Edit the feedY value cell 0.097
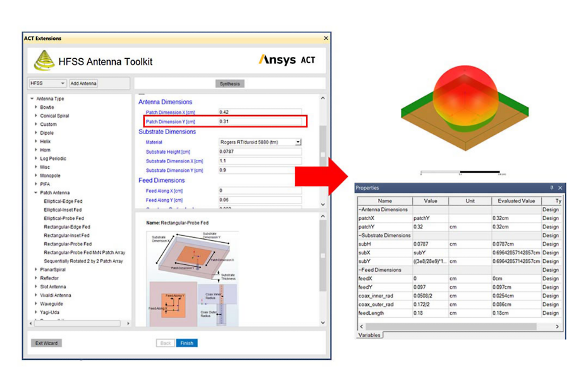The image size is (588, 392). pyautogui.click(x=430, y=287)
